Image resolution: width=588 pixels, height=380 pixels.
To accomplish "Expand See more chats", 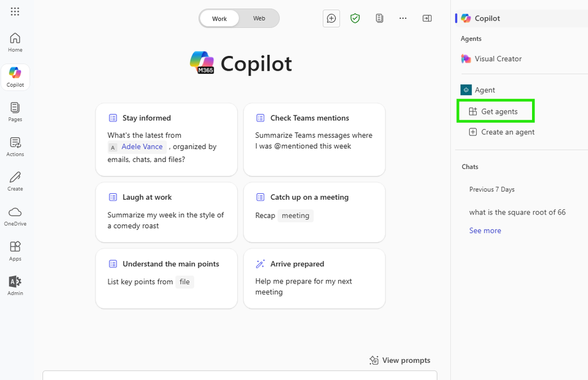I will (485, 230).
